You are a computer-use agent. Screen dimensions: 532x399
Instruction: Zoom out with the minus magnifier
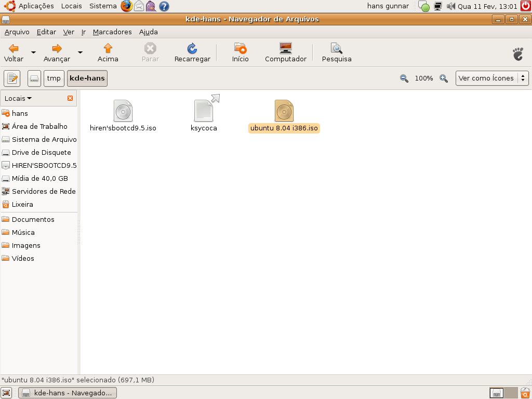[404, 78]
